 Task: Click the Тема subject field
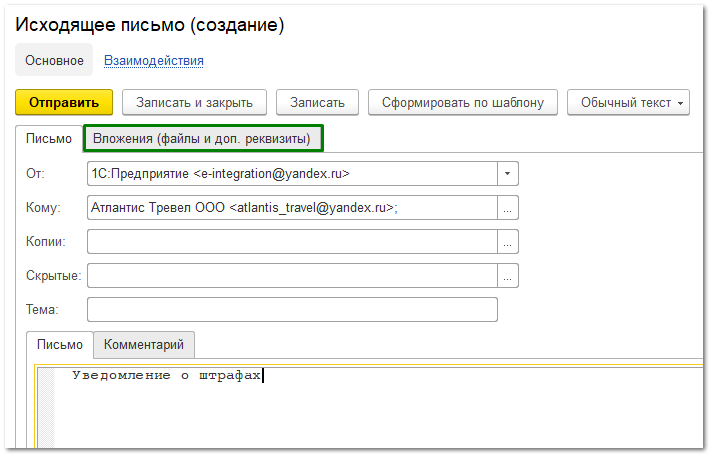pyautogui.click(x=292, y=310)
